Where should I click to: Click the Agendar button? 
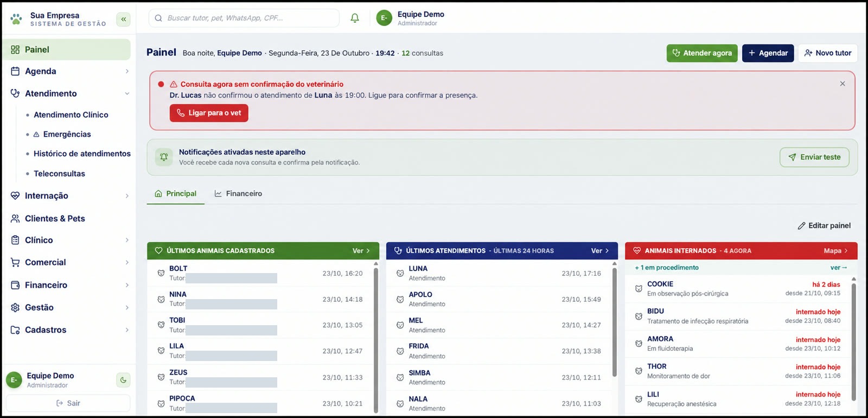[x=768, y=53]
